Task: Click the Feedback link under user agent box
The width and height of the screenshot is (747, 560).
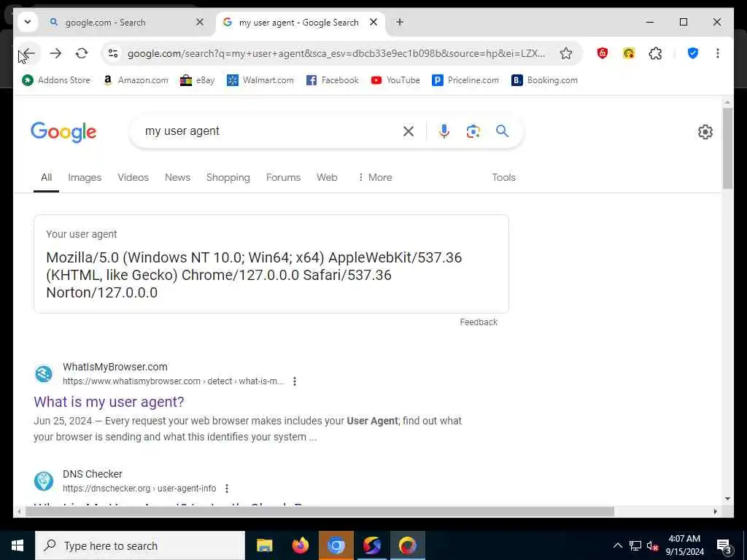Action: (479, 322)
